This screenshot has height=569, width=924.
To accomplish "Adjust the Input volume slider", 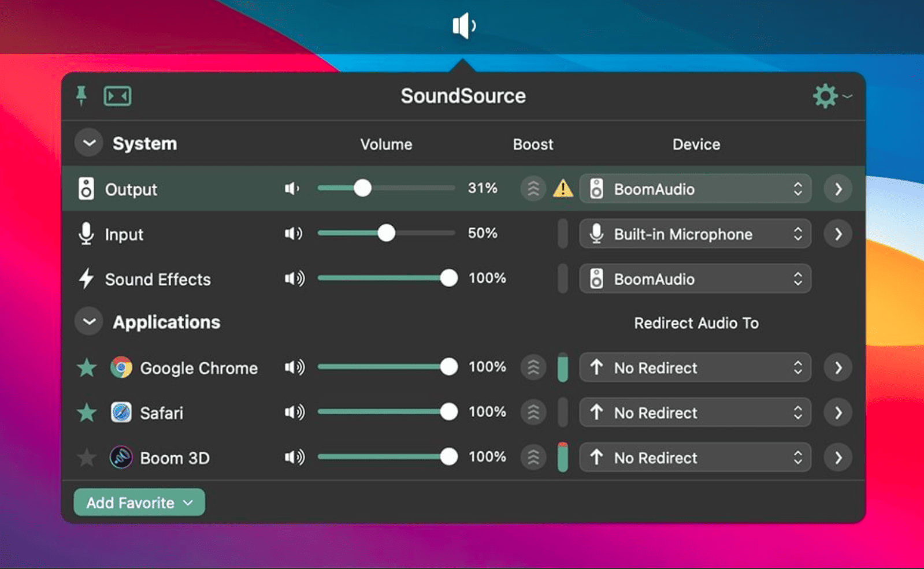I will coord(386,233).
